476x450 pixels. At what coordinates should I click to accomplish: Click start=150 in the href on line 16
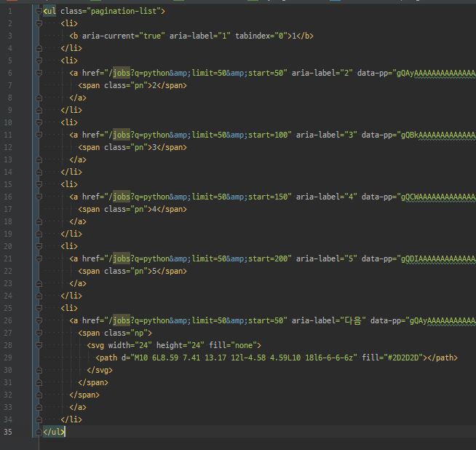pyautogui.click(x=268, y=197)
